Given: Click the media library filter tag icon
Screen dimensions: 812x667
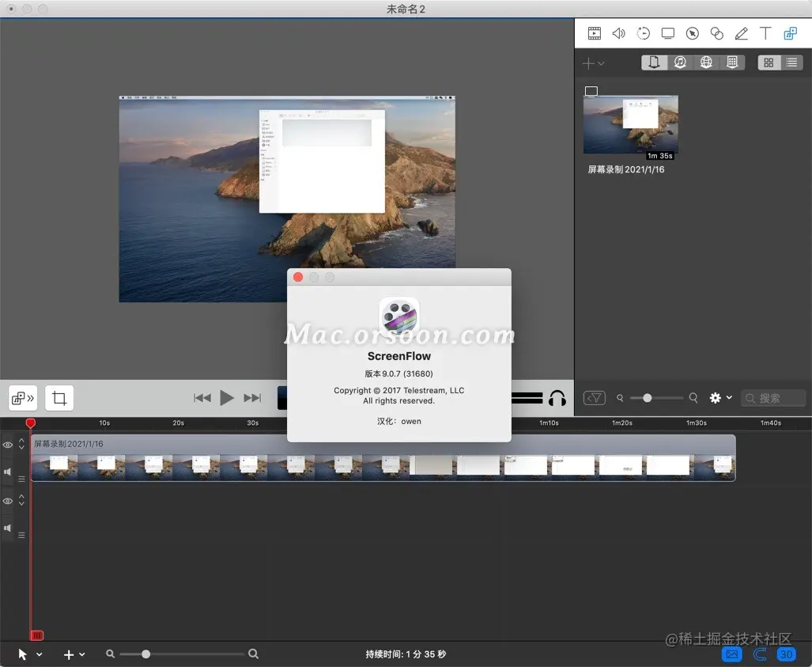Looking at the screenshot, I should tap(595, 398).
